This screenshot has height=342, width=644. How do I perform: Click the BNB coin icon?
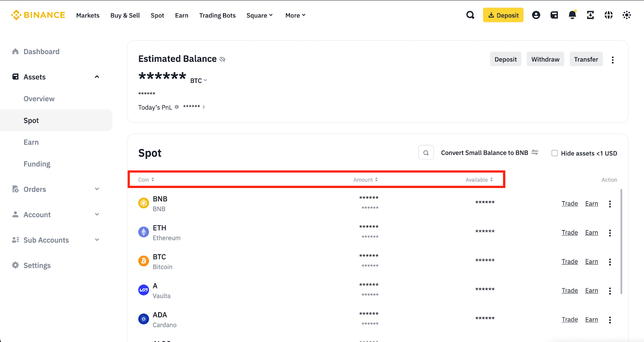pyautogui.click(x=144, y=203)
